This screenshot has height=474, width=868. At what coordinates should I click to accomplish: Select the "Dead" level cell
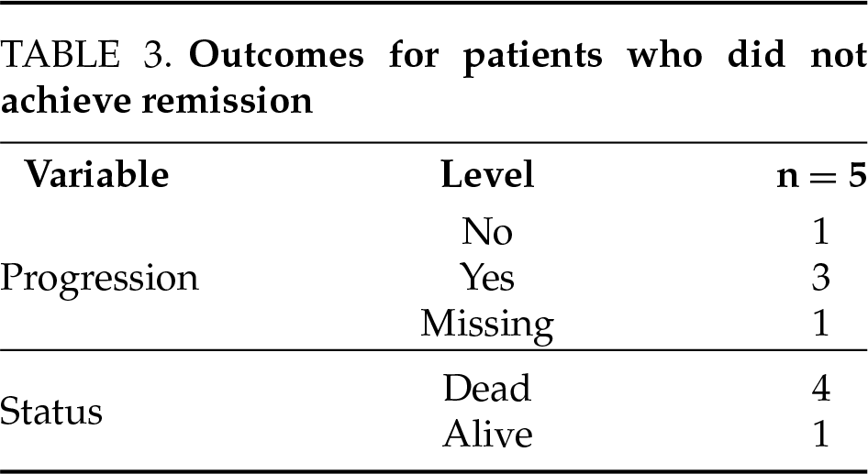click(x=487, y=389)
